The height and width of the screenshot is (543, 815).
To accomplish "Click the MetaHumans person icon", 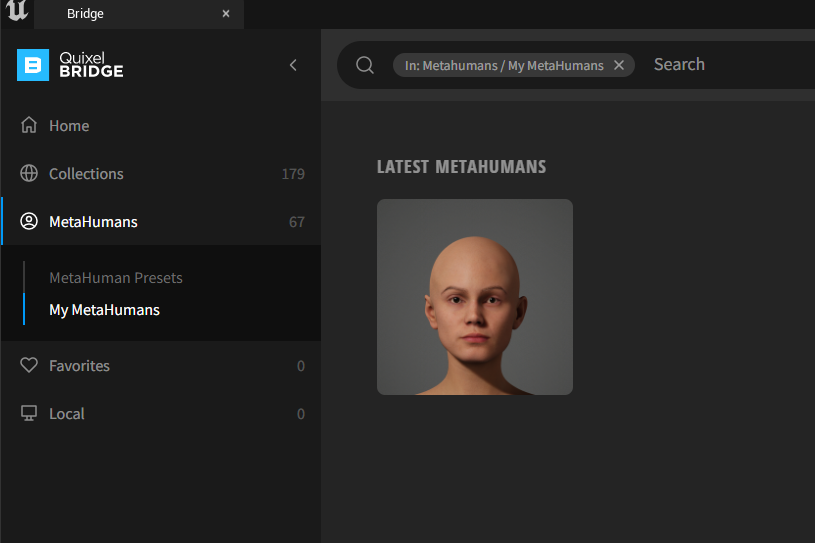I will pyautogui.click(x=29, y=222).
